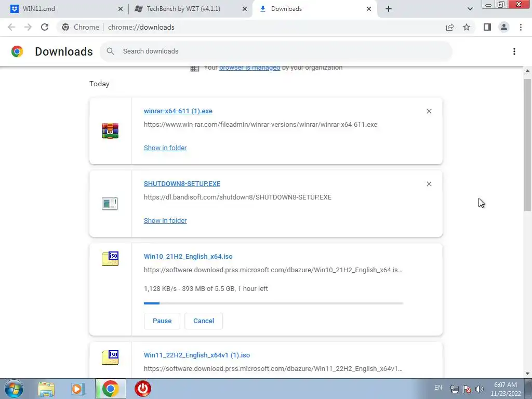Click the magnifier icon in search downloads
The width and height of the screenshot is (532, 399).
(110, 51)
